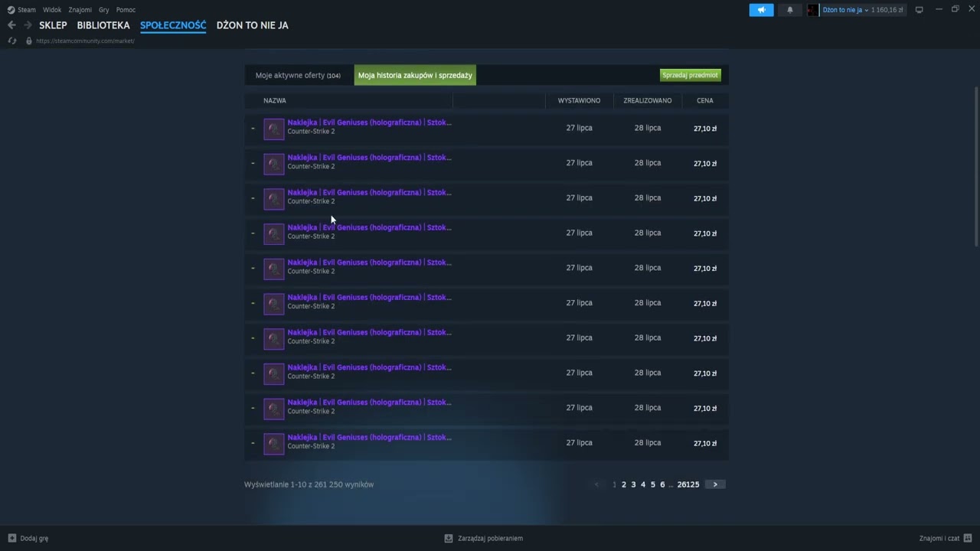Click the padlock icon beside the URL

(x=29, y=41)
